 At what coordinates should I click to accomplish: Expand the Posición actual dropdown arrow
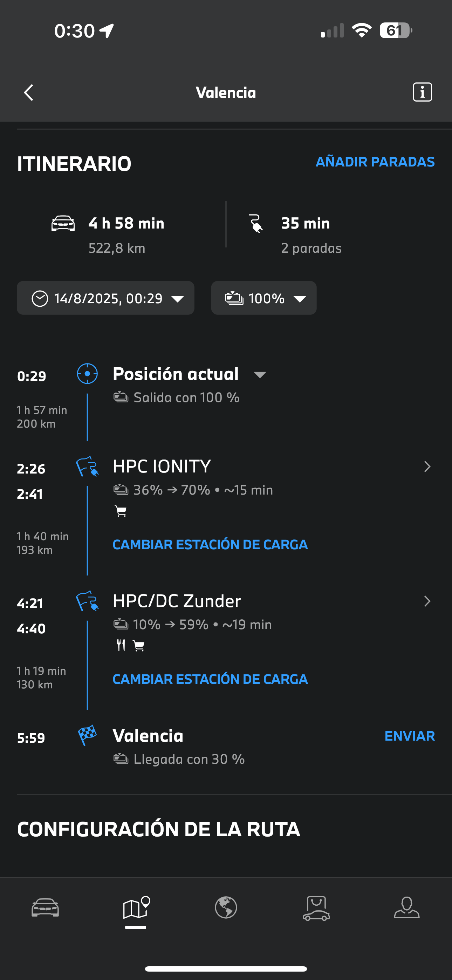260,375
